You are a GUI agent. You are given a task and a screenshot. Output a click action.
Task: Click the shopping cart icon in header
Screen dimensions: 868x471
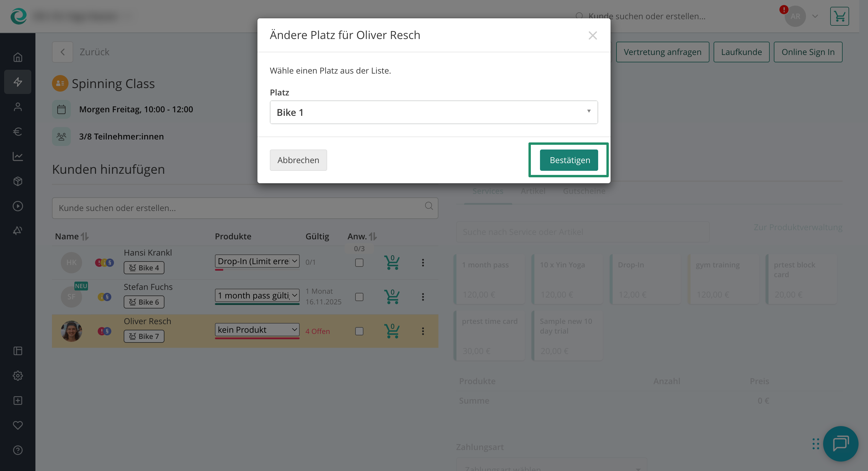[839, 16]
